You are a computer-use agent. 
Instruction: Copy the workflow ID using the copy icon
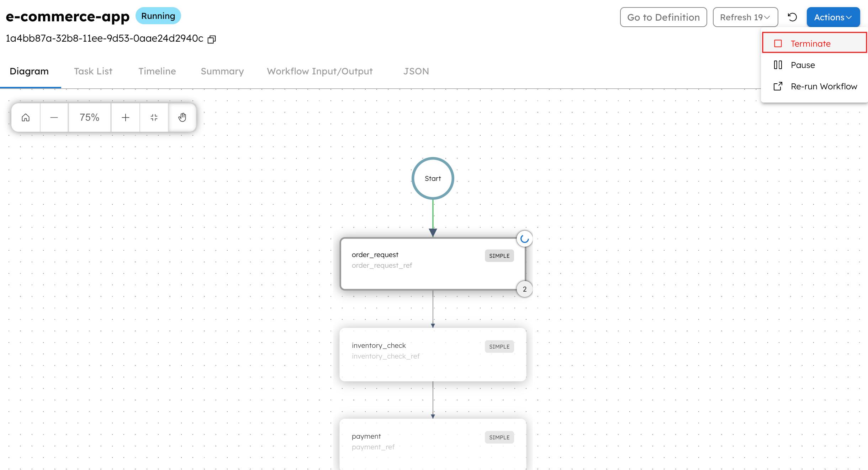pyautogui.click(x=212, y=39)
